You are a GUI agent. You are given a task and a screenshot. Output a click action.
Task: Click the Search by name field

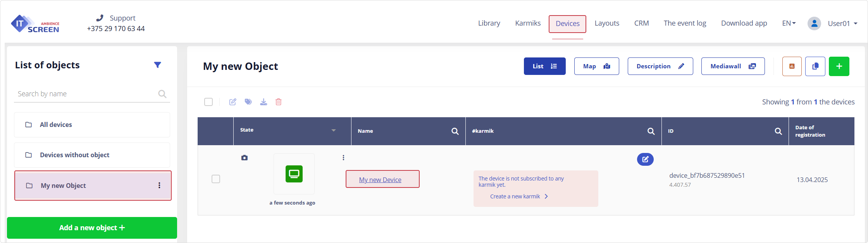pos(85,94)
